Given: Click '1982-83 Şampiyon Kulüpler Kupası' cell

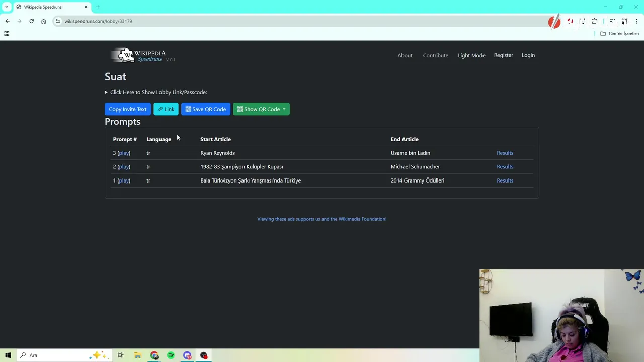Looking at the screenshot, I should pyautogui.click(x=242, y=166).
